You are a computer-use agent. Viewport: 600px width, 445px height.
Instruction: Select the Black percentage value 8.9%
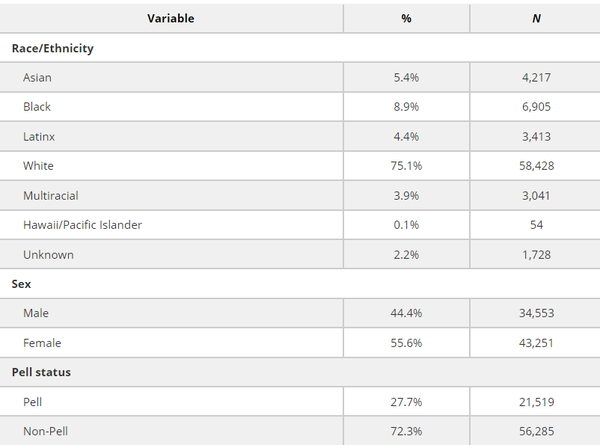coord(406,107)
